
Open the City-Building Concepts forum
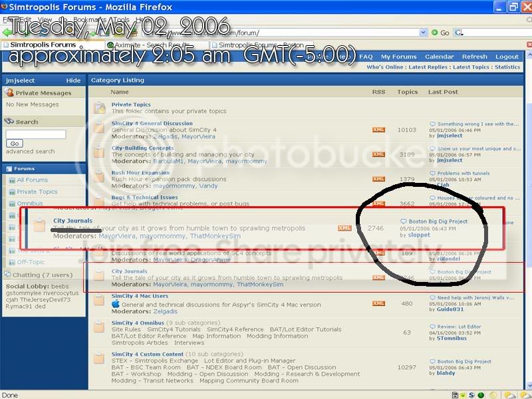[x=142, y=148]
